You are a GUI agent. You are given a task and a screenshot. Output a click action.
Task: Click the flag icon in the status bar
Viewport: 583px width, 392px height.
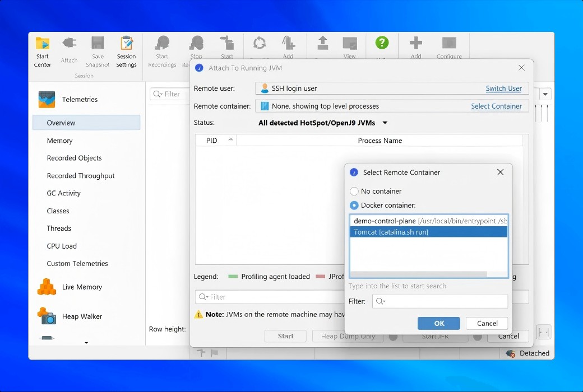coord(215,353)
